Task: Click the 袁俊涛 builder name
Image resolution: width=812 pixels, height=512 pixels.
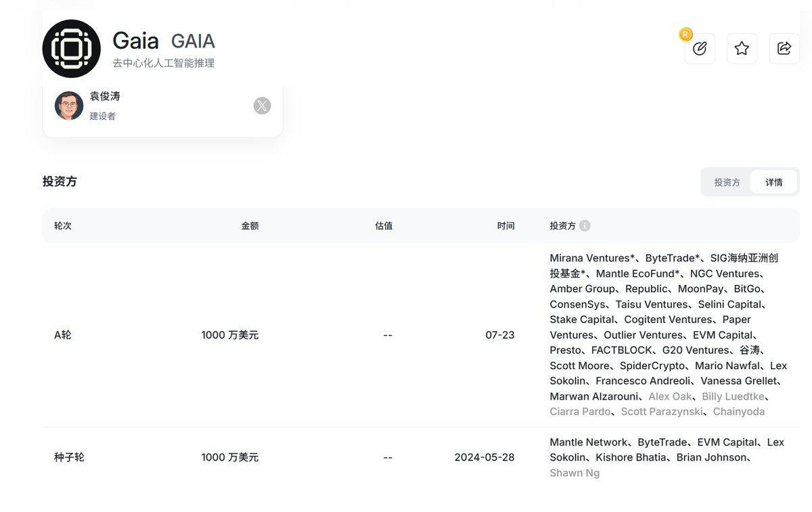Action: pyautogui.click(x=105, y=97)
